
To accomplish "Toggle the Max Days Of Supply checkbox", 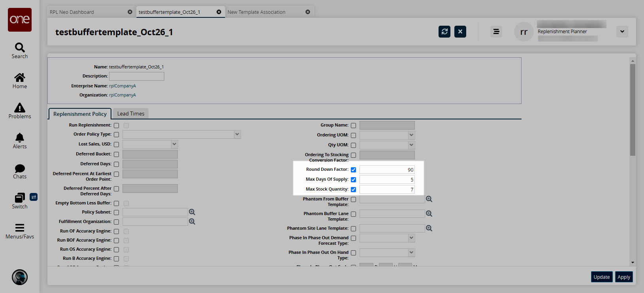I will (x=354, y=180).
